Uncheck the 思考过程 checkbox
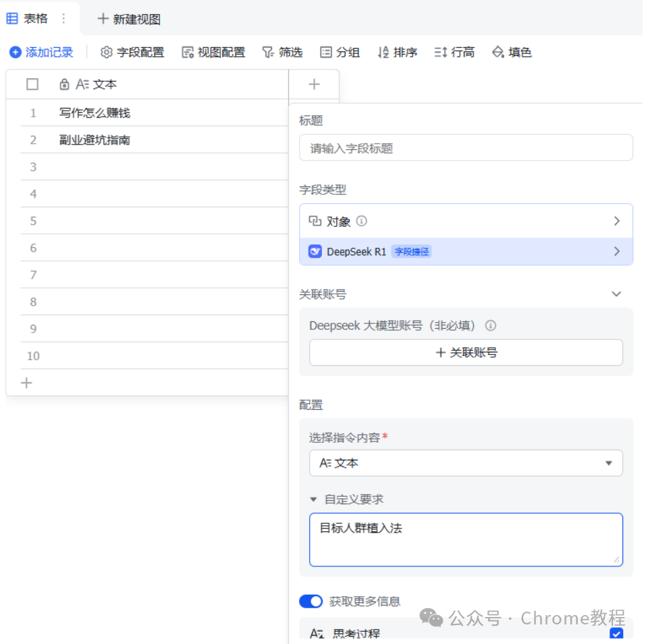Screen dimensions: 646x644 coord(616,633)
